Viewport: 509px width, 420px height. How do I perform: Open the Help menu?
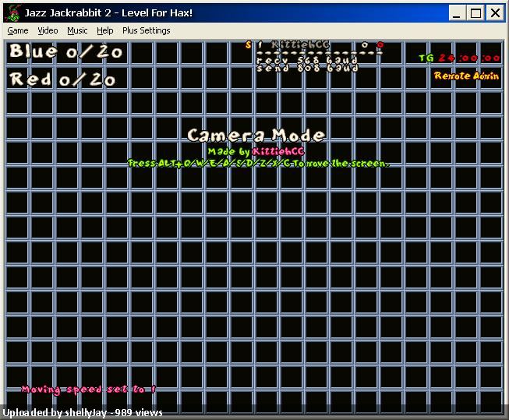[x=105, y=30]
